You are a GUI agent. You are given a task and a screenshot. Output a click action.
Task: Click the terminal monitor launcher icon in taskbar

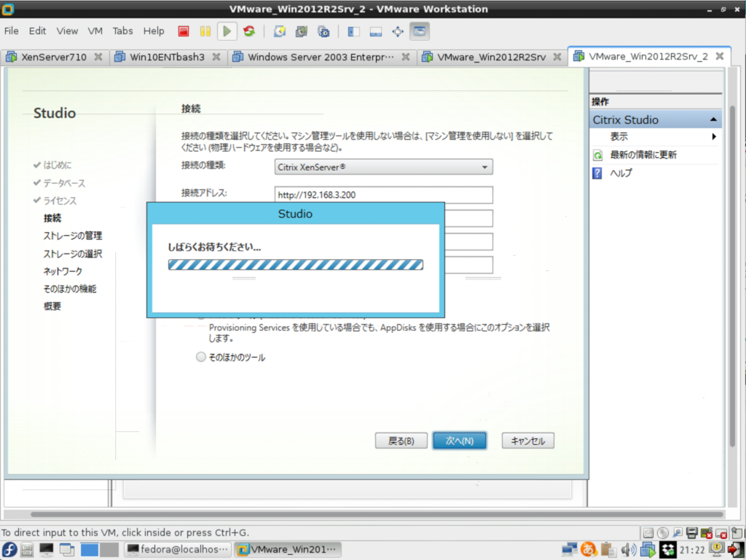[46, 550]
